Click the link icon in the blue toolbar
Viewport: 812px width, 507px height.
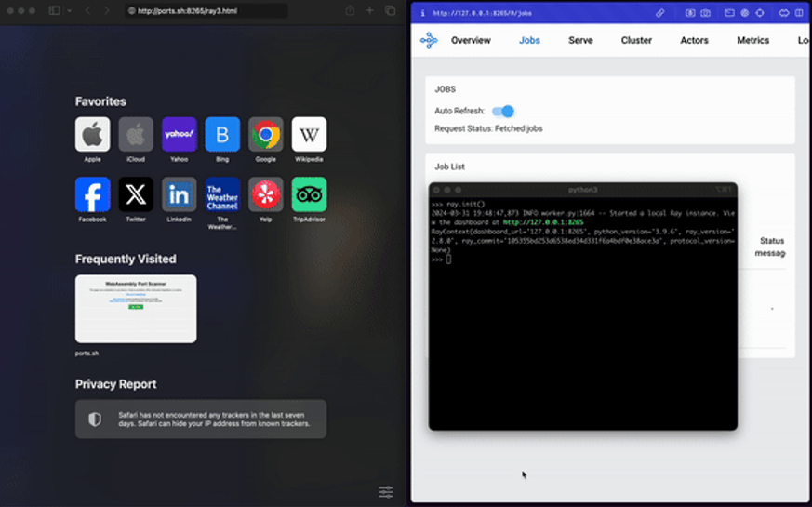pos(659,13)
